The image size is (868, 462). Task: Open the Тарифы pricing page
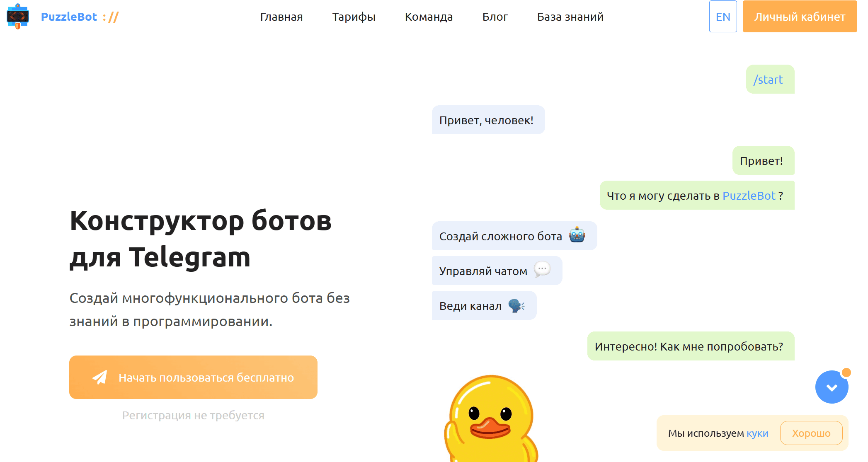pyautogui.click(x=354, y=17)
